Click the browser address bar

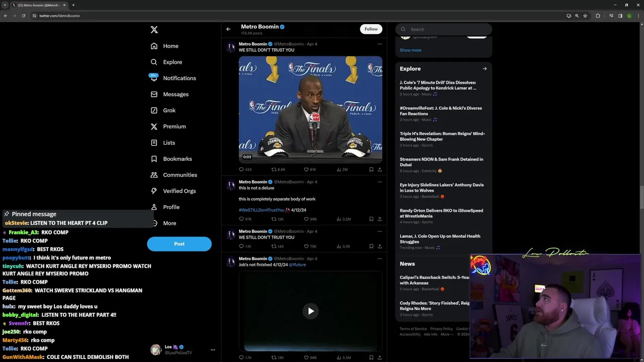tap(297, 16)
